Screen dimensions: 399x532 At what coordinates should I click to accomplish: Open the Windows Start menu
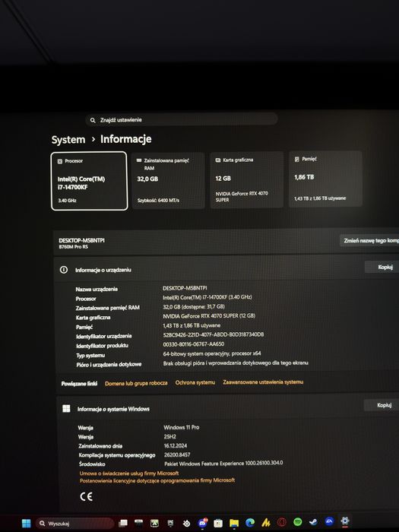tap(26, 523)
